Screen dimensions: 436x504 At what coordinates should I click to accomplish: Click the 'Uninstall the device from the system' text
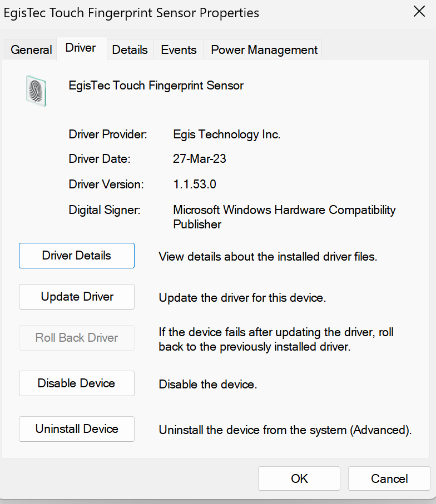pos(285,430)
